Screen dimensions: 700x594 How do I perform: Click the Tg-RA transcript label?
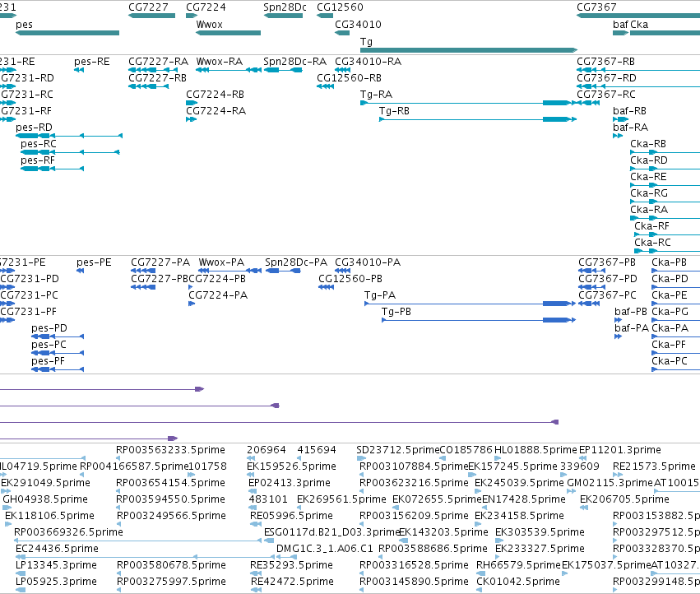point(377,95)
